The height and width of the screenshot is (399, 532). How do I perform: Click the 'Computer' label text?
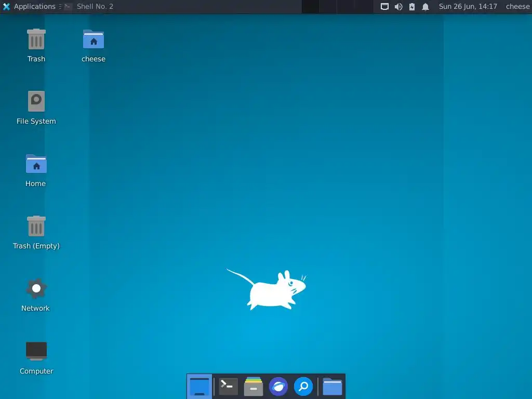36,371
